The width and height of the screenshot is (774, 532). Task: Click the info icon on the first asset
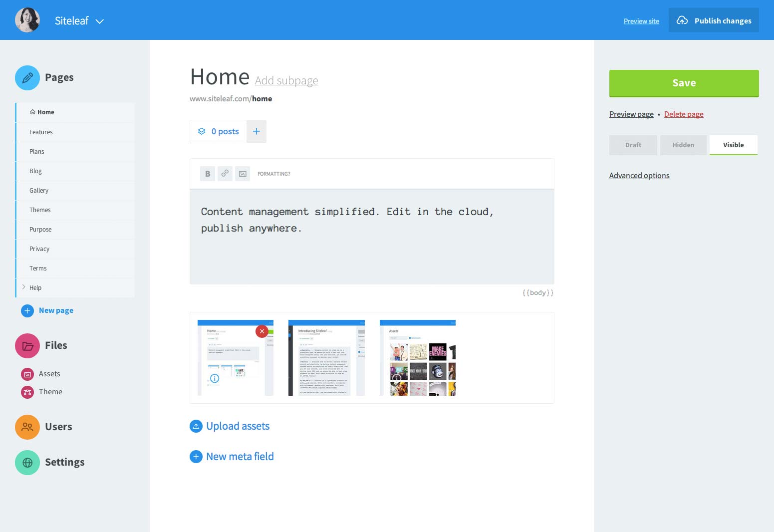point(215,379)
